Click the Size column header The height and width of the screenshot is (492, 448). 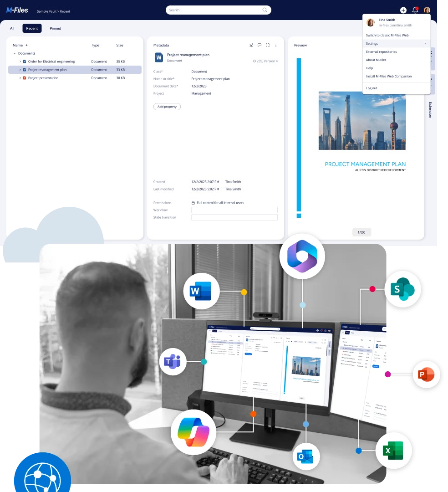click(x=120, y=45)
